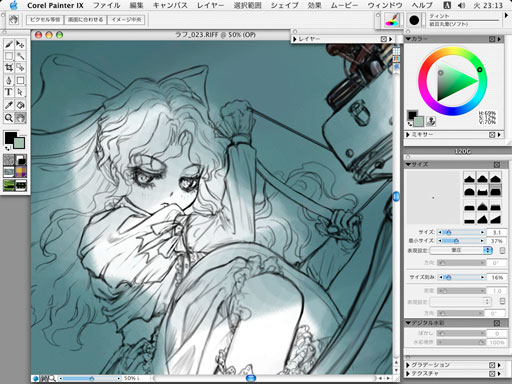
Task: Expand the グラデーション panel triangle
Action: pyautogui.click(x=408, y=365)
